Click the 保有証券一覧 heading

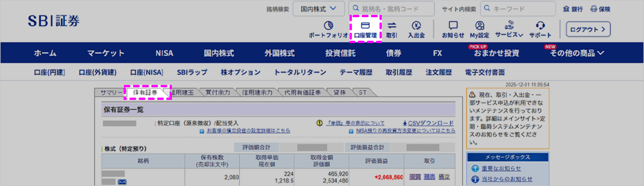coord(124,110)
